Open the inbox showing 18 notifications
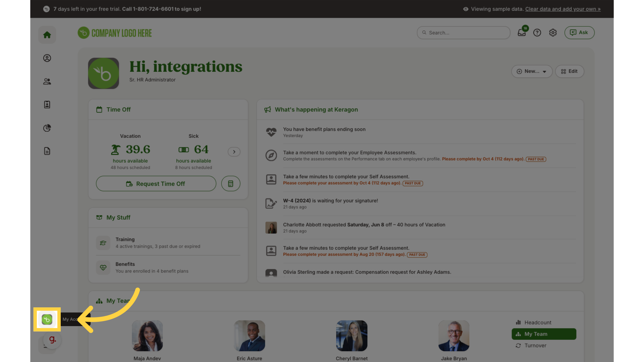 click(x=521, y=33)
